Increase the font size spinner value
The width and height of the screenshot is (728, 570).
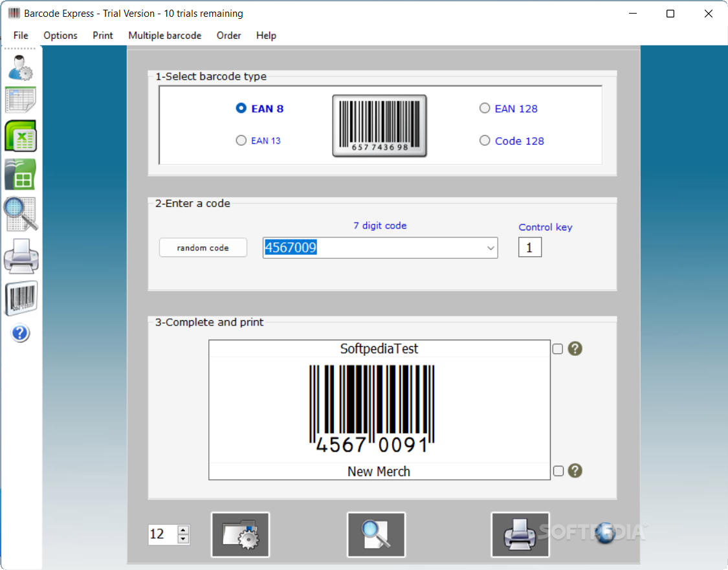(183, 530)
